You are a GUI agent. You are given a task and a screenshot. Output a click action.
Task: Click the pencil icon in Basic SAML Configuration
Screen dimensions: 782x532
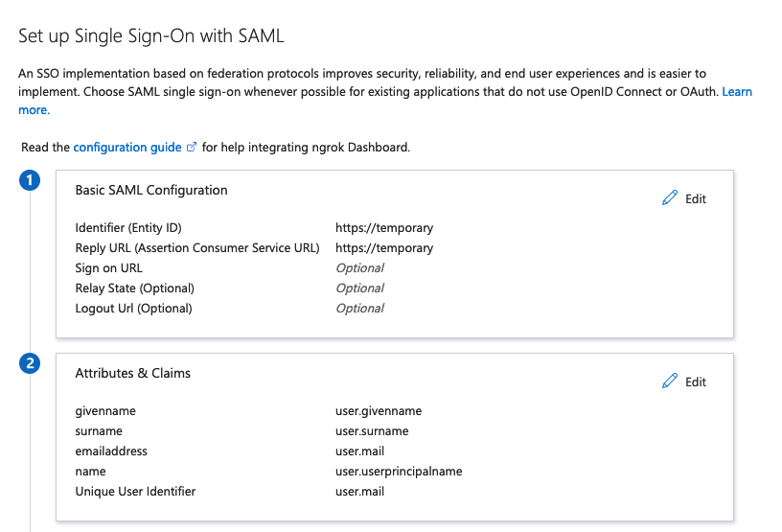tap(670, 197)
